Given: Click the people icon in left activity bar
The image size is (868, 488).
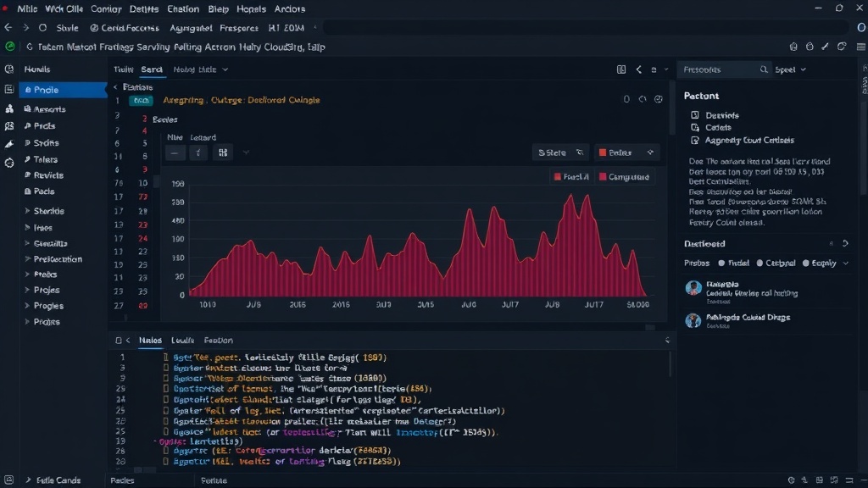Looking at the screenshot, I should click(x=9, y=109).
